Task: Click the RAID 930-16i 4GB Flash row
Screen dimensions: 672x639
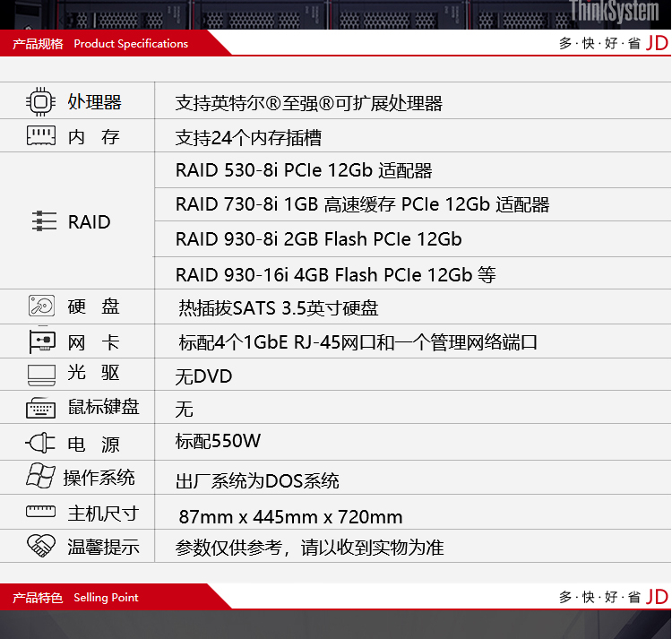Action: click(x=335, y=274)
